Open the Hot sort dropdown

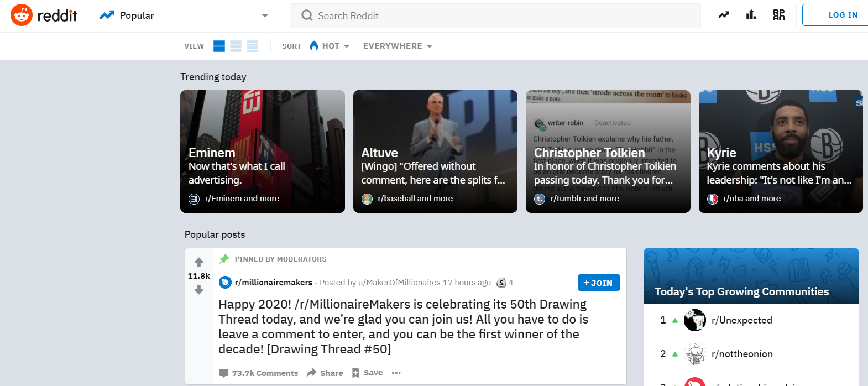330,46
